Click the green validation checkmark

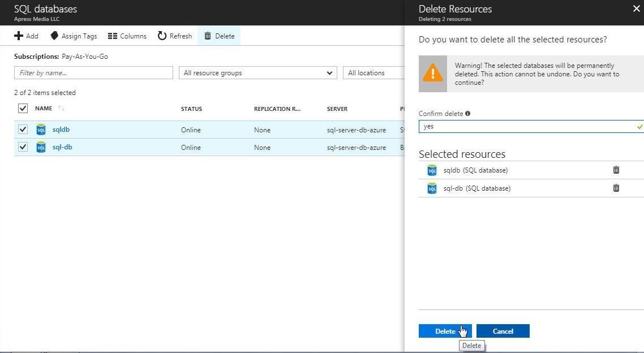point(639,127)
